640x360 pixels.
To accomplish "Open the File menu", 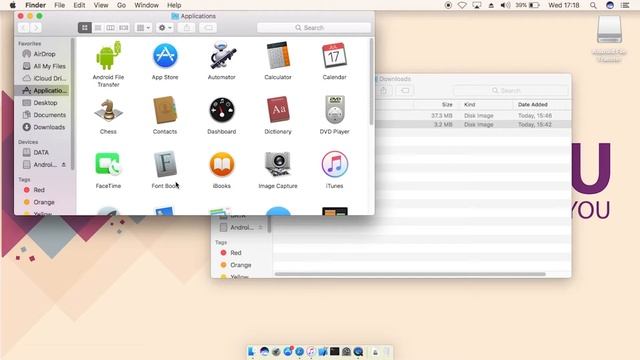I will [x=60, y=5].
